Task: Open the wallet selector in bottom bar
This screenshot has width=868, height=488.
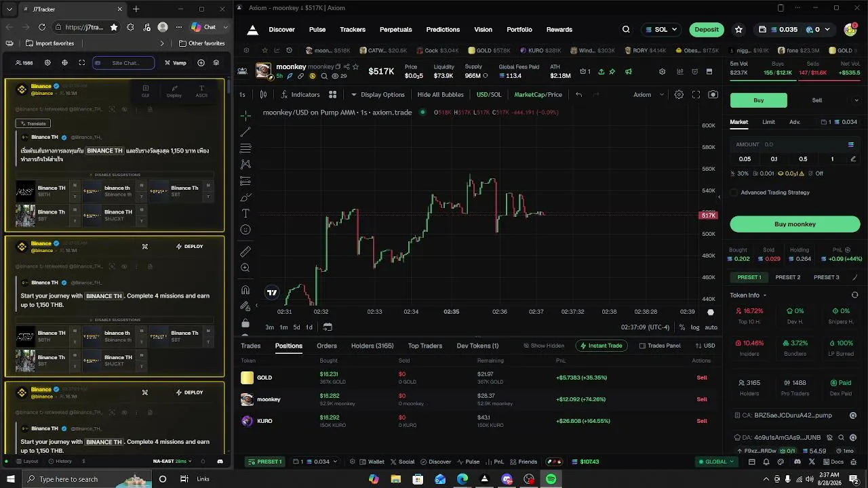Action: click(315, 462)
